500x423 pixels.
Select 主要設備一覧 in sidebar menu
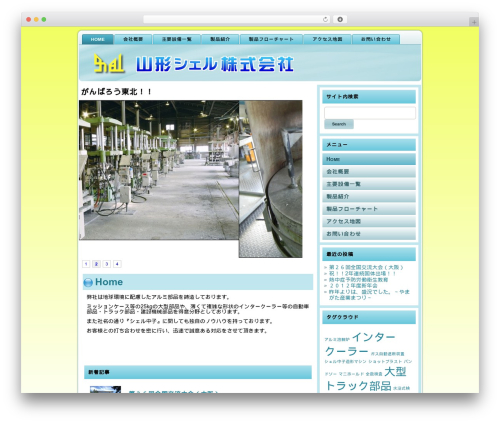(369, 184)
